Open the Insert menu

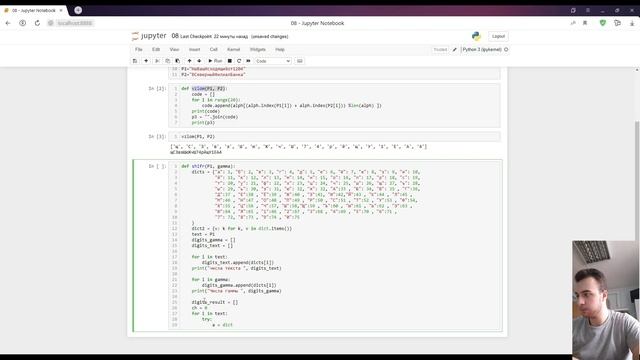click(194, 49)
